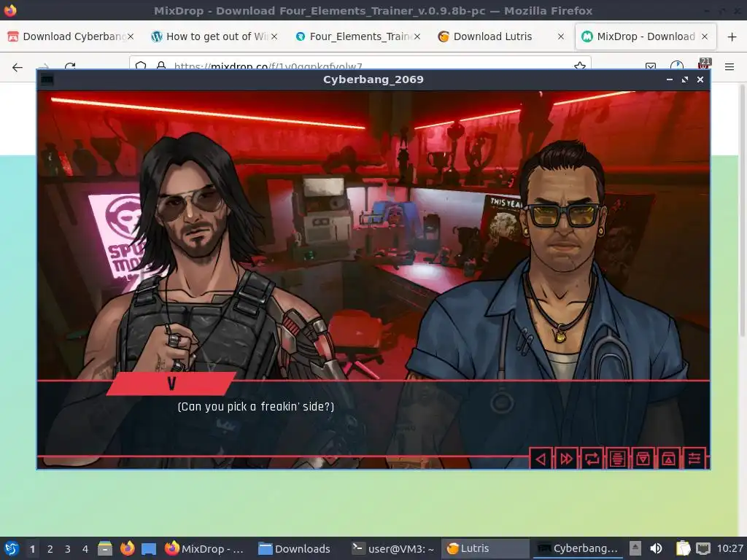The image size is (747, 560).
Task: Bookmark page with star icon
Action: click(x=580, y=65)
